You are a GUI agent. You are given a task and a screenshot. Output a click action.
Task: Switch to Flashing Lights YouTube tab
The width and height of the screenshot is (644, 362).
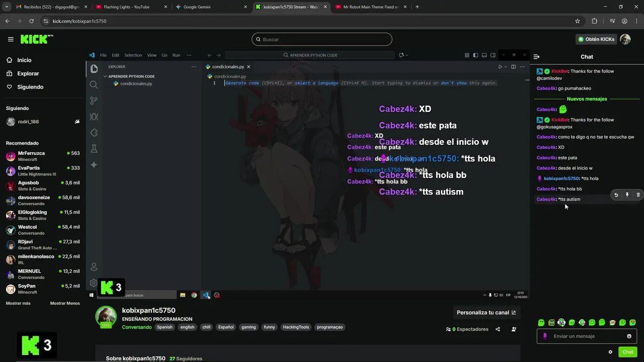click(131, 7)
